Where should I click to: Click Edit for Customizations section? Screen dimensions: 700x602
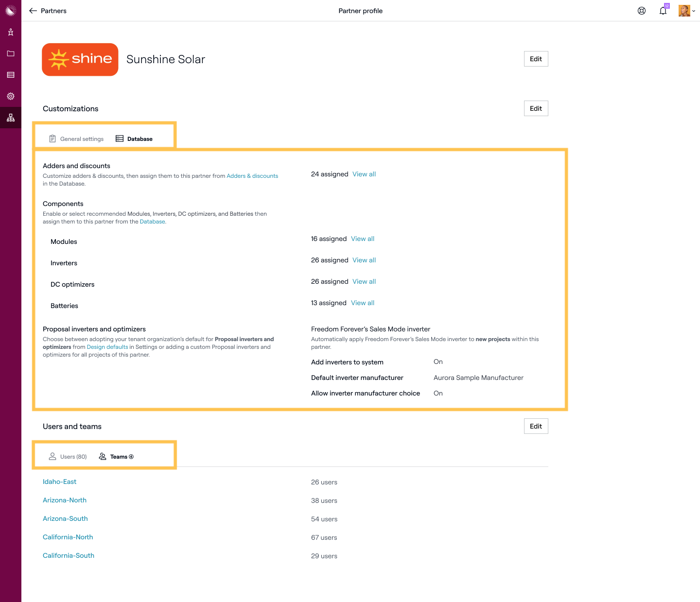click(536, 108)
